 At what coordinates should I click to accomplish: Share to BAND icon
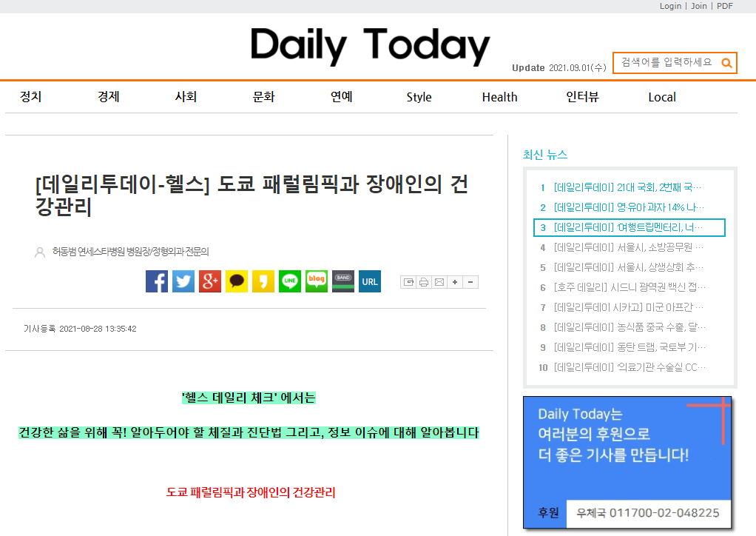[342, 281]
